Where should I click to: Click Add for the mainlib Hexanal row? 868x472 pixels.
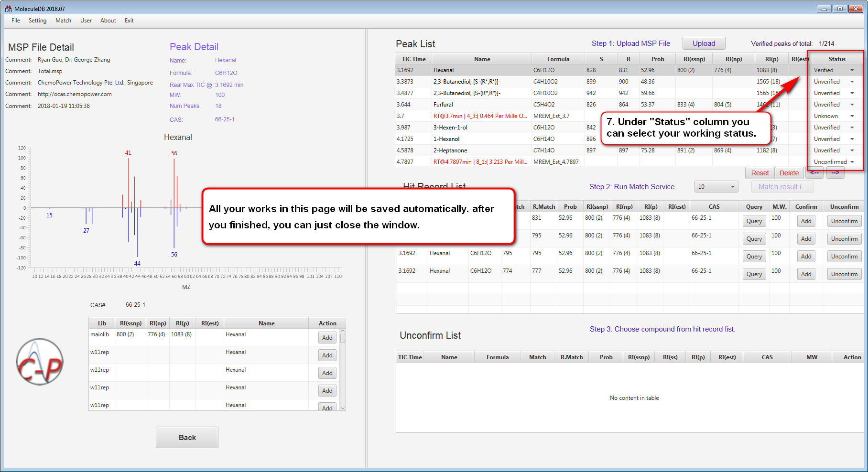tap(327, 338)
